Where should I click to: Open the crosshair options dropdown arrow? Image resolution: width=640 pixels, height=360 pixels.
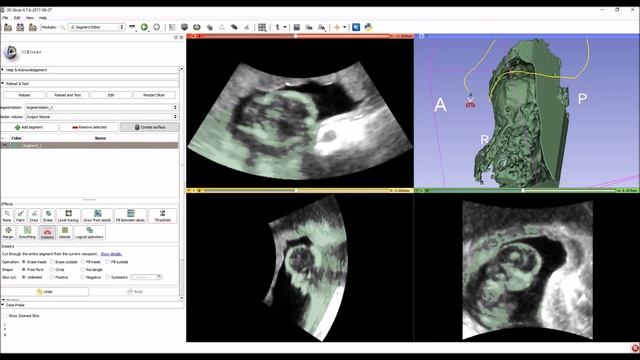(x=344, y=27)
